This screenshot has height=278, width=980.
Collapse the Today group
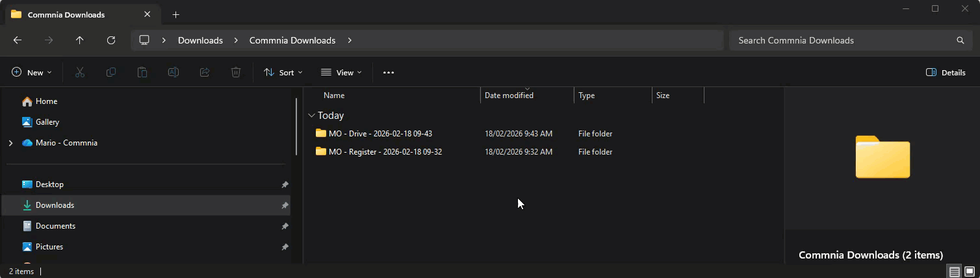click(x=311, y=116)
